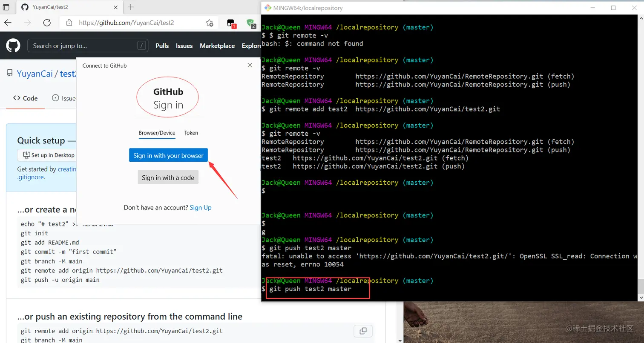Click 'git remote add test2' command line
This screenshot has width=644, height=343.
385,109
